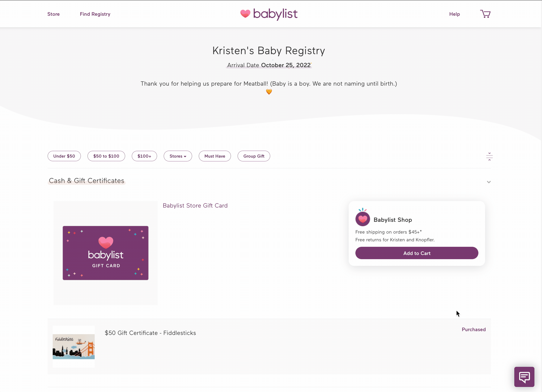This screenshot has width=542, height=392.
Task: Click the chat support icon bottom right
Action: (x=524, y=376)
